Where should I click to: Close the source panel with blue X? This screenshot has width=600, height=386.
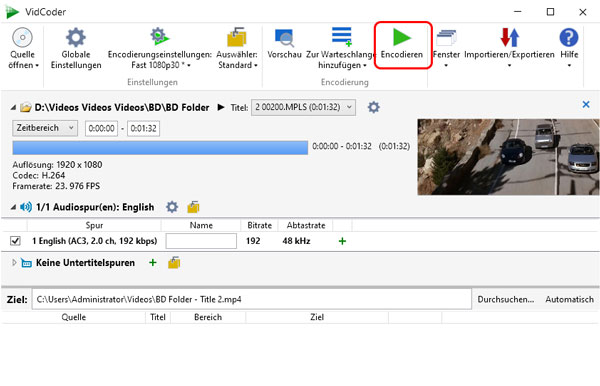click(x=585, y=104)
